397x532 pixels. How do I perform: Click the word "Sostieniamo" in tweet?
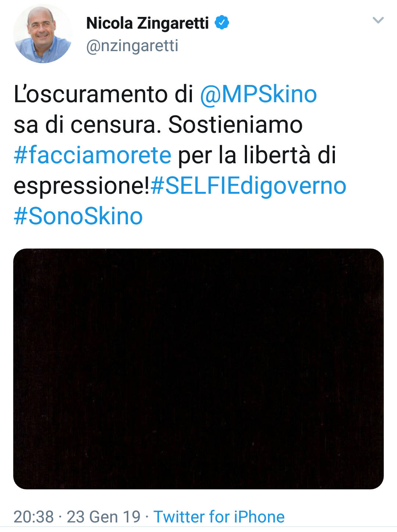click(x=235, y=125)
